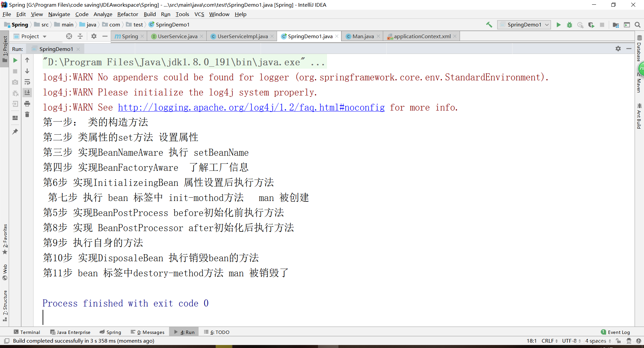The image size is (644, 348).
Task: Click the Up the Stack Trace arrow
Action: 27,60
